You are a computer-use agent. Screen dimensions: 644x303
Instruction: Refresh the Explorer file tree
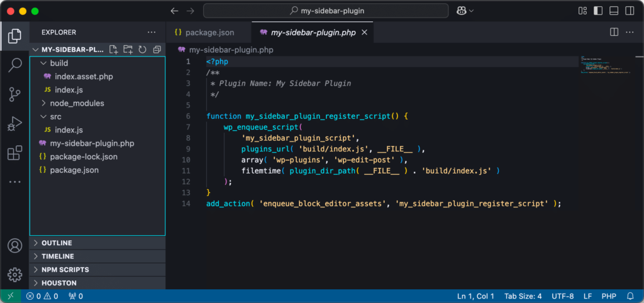pos(142,50)
